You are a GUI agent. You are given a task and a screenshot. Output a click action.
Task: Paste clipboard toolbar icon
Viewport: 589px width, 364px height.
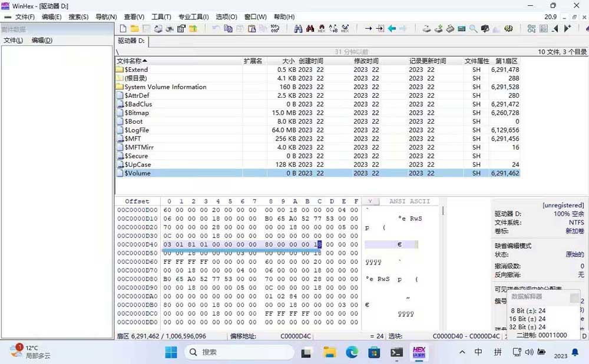coord(252,28)
